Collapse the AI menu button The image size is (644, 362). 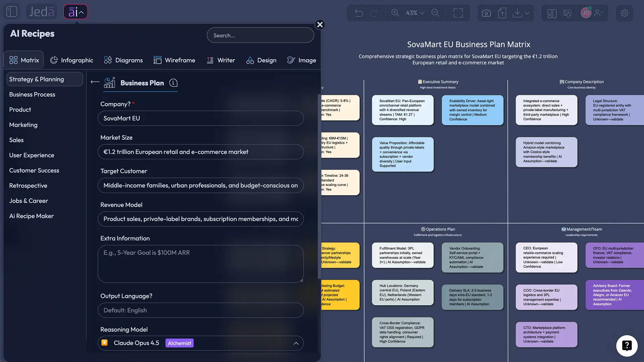(75, 12)
